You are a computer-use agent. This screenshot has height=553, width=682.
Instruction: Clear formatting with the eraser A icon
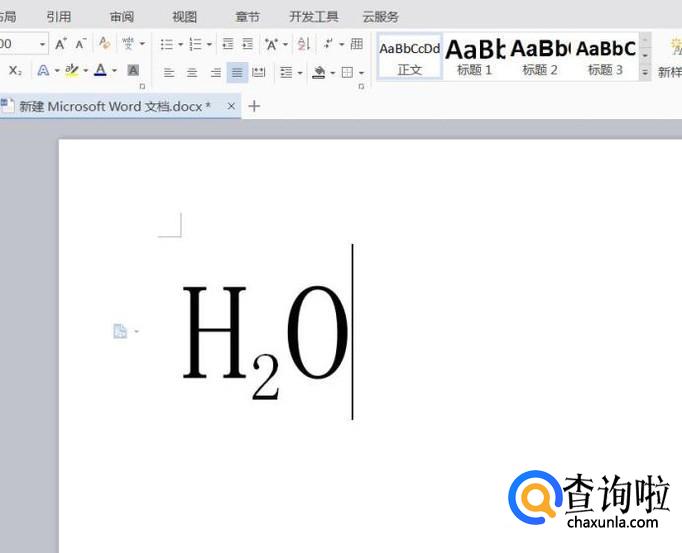(x=104, y=43)
